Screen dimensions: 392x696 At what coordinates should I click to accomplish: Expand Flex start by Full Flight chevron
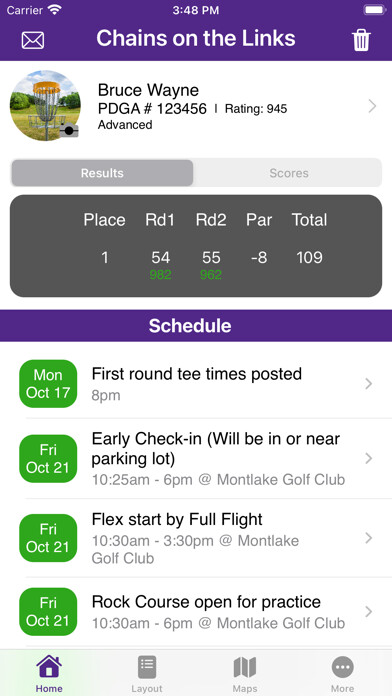pyautogui.click(x=368, y=538)
